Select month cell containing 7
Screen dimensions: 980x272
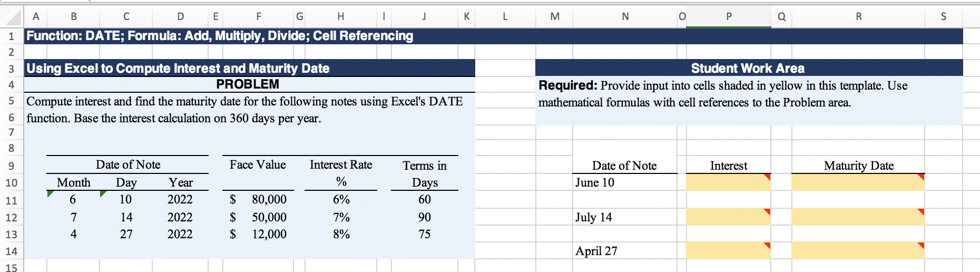73,217
